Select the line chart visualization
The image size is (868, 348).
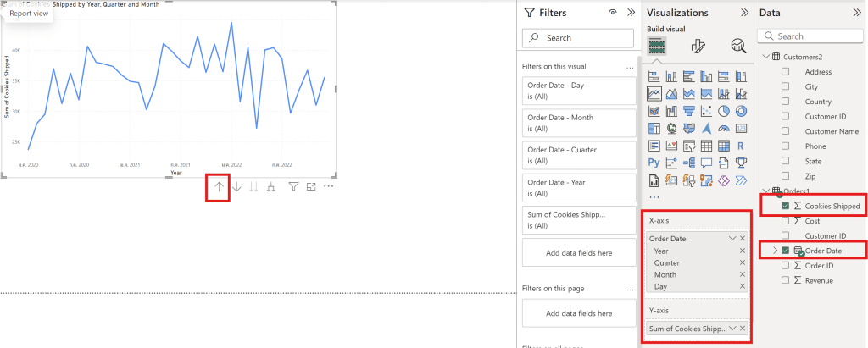pos(654,93)
